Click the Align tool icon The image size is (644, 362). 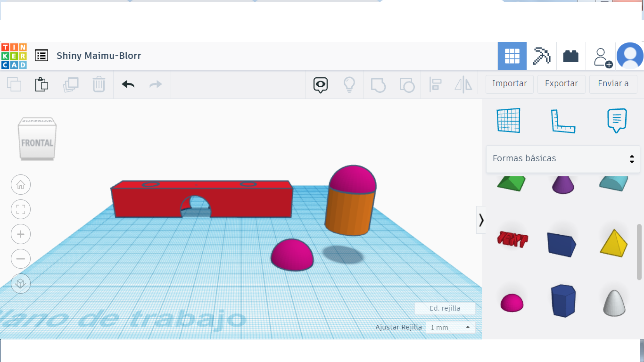435,85
